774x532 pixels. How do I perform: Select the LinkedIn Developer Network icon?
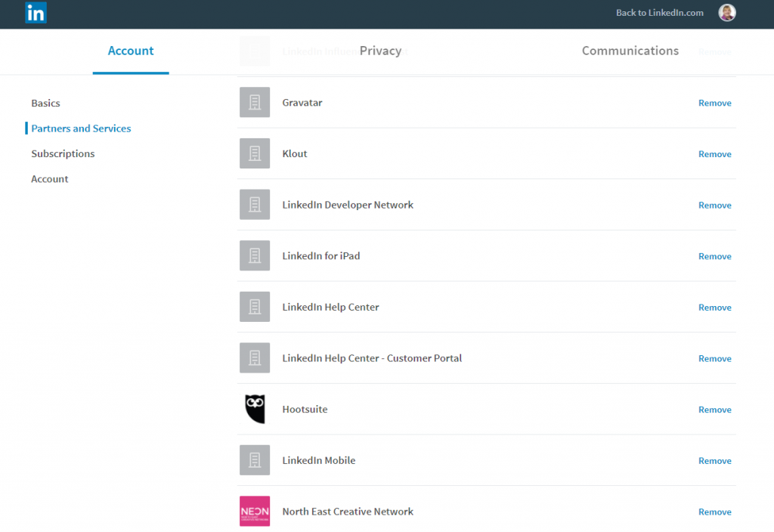coord(255,204)
